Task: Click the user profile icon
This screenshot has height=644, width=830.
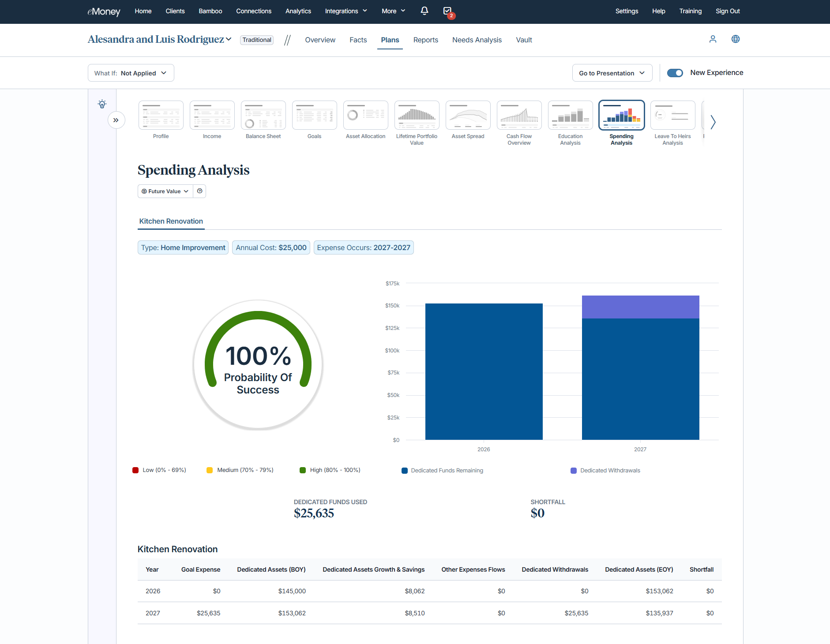Action: [x=713, y=39]
